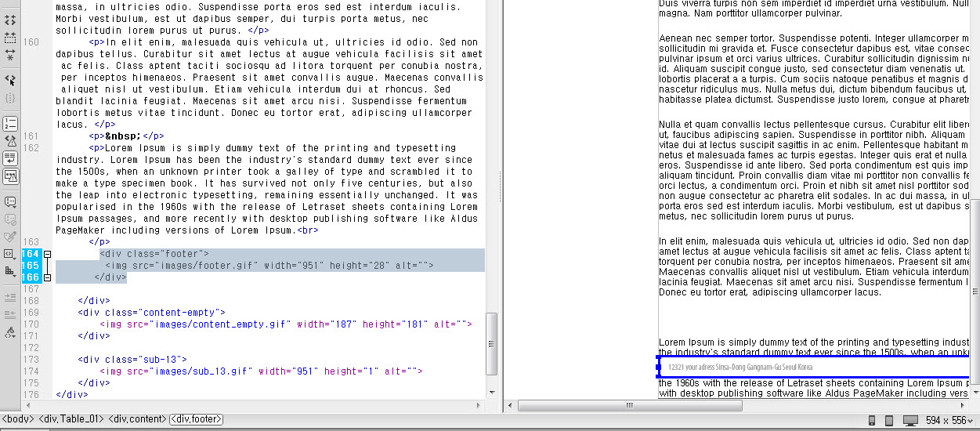Click the design view horizontal scrollbar thumb
The width and height of the screenshot is (980, 431).
(x=629, y=405)
